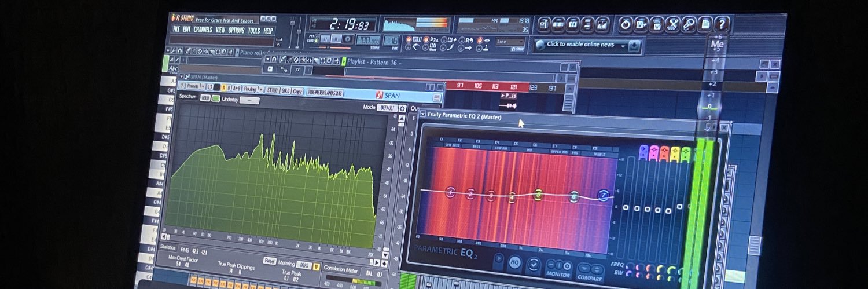Toggle the green spectrum enable button
868x289 pixels.
point(216,98)
